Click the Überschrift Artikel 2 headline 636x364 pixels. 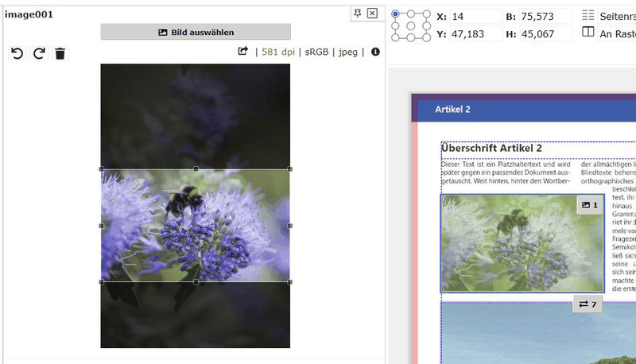click(x=491, y=149)
